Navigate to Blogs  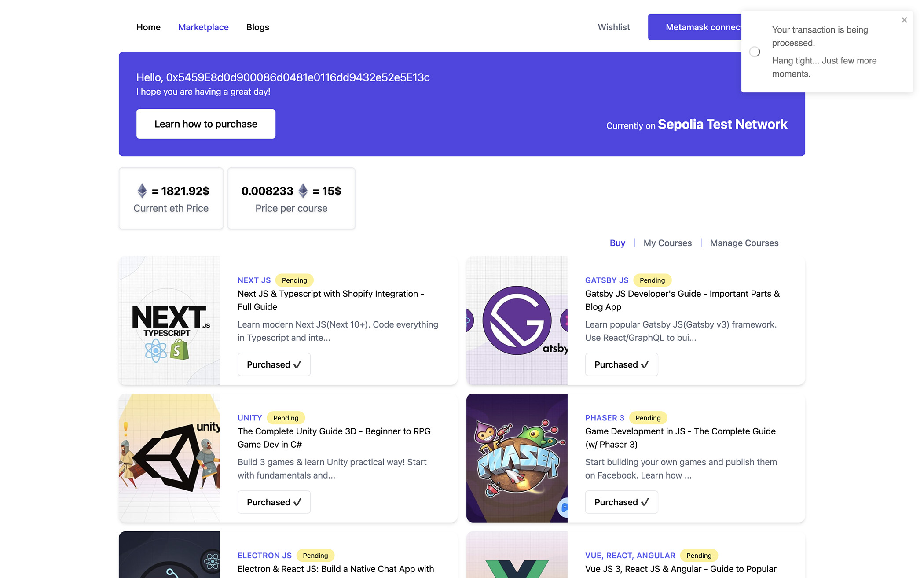(257, 27)
